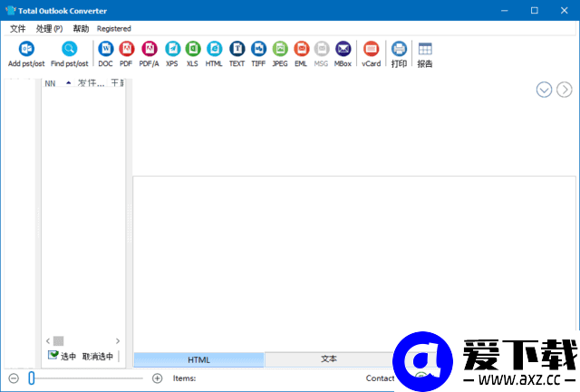
Task: Close the Total Outlook Converter window
Action: coord(564,10)
